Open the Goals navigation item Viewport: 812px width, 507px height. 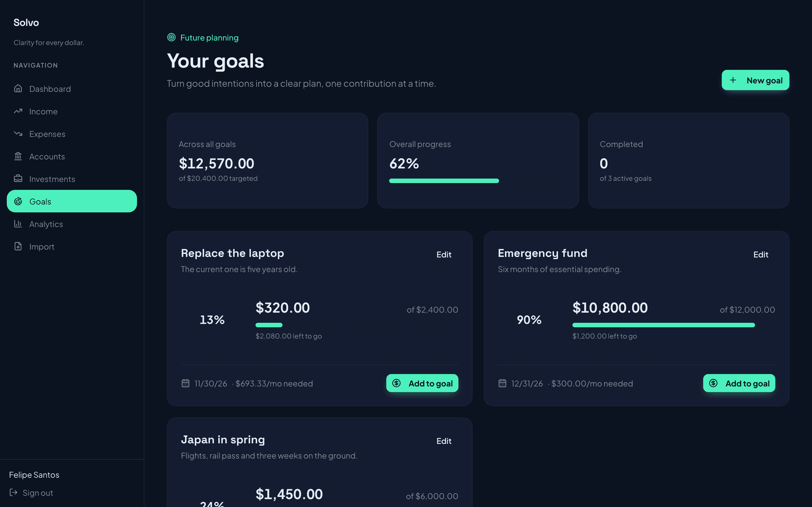(x=72, y=201)
